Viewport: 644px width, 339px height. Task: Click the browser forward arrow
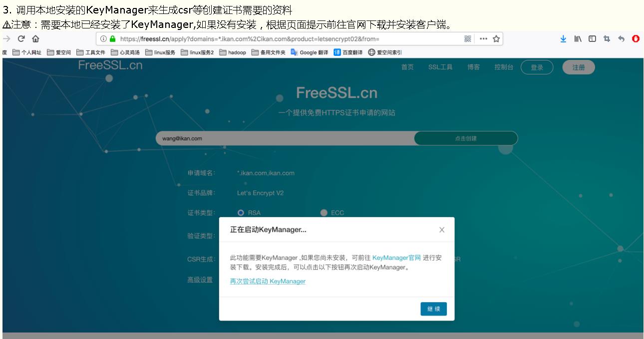5,39
